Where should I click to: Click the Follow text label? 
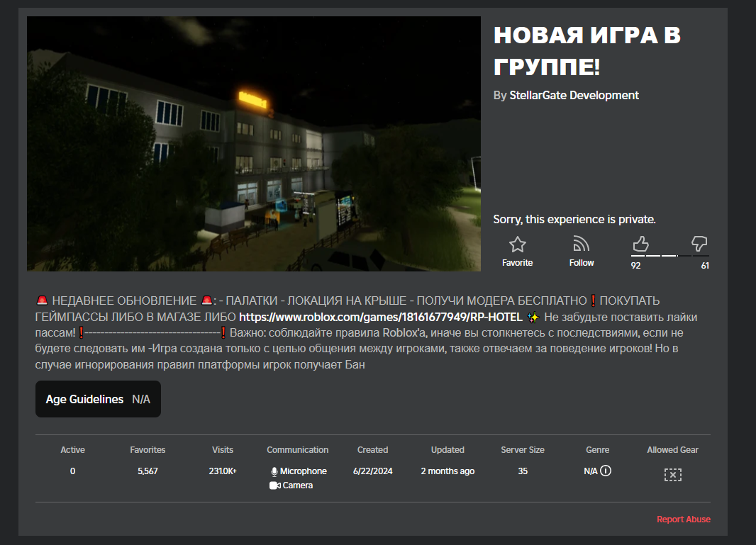pos(582,263)
